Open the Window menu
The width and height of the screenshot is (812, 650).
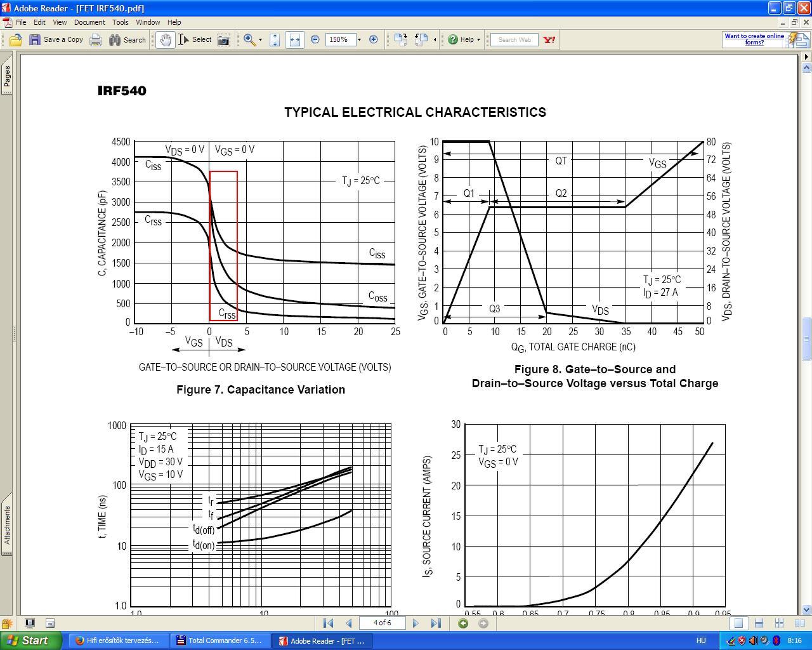[148, 22]
